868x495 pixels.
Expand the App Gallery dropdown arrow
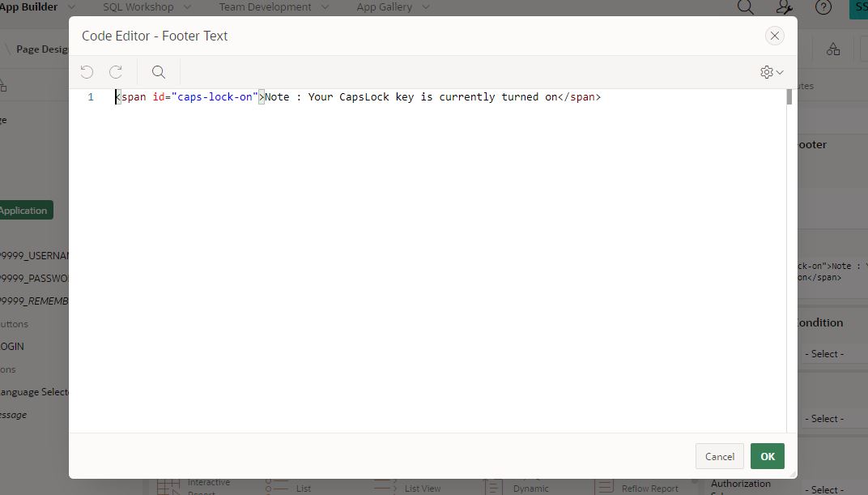tap(426, 7)
